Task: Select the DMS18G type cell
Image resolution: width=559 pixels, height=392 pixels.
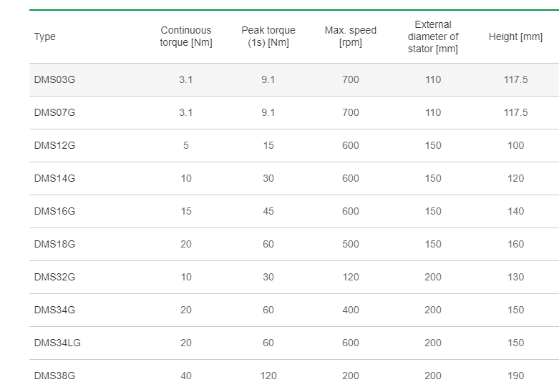Action: pyautogui.click(x=54, y=244)
